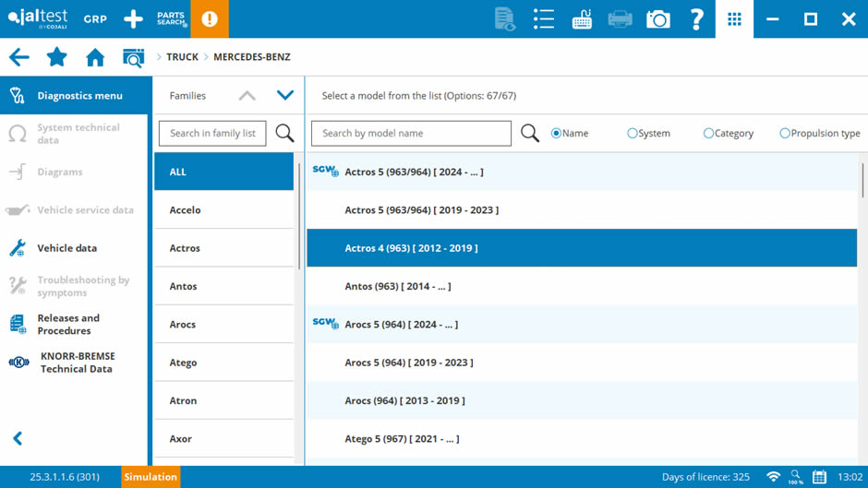Screen dimensions: 868x488
Task: Select the Accelo family
Action: click(223, 210)
